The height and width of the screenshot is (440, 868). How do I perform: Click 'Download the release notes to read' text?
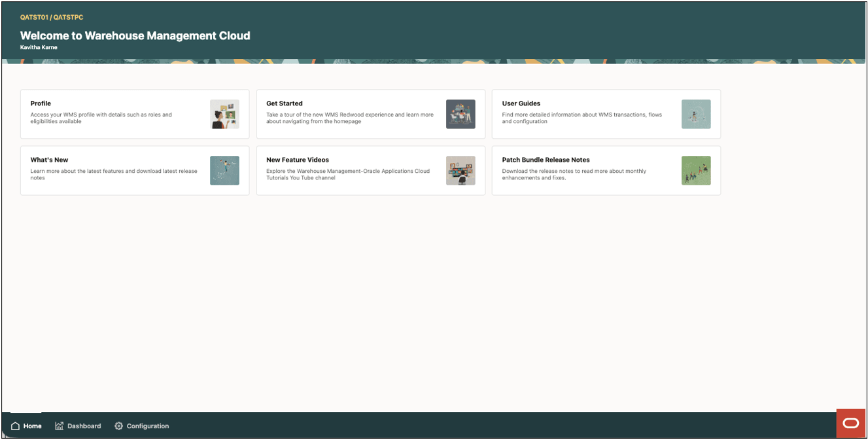(574, 174)
